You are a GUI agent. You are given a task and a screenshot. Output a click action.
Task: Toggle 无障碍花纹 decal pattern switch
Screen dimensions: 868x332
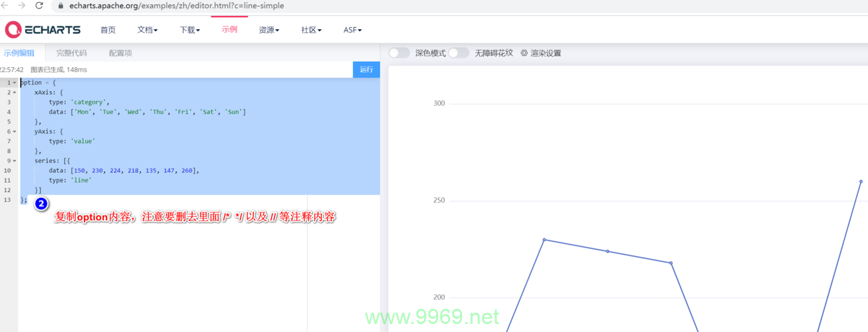(x=459, y=53)
